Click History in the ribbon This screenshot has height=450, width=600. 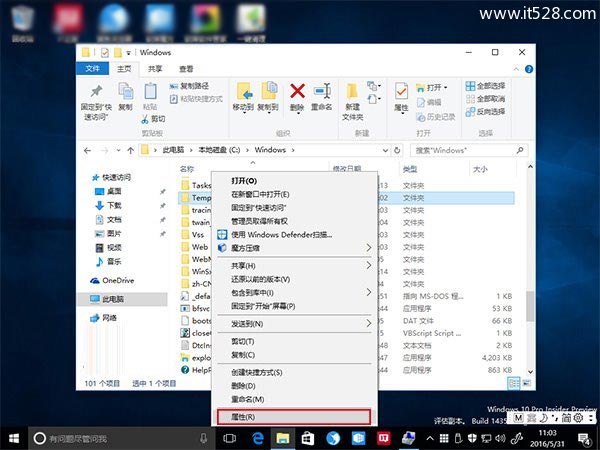coord(436,117)
